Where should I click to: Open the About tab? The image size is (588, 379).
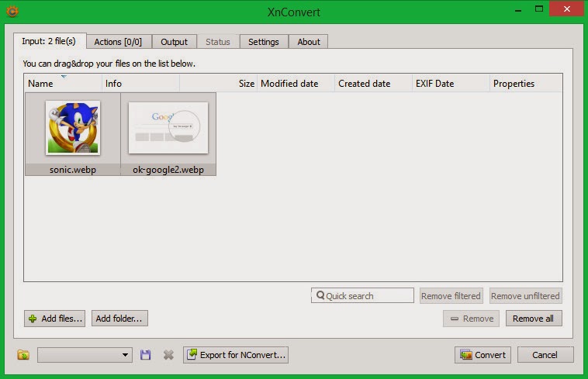(x=309, y=42)
